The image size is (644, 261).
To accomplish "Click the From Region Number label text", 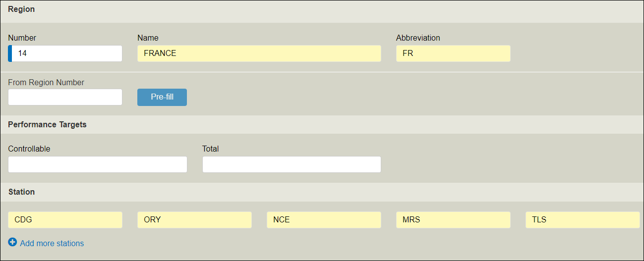I will click(x=46, y=82).
